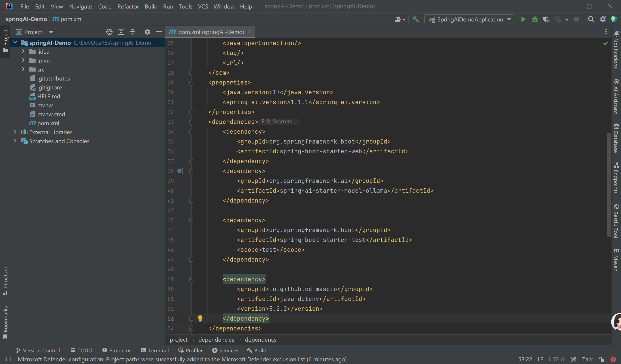
Task: Click the locate-in-project crosshair icon
Action: [109, 32]
